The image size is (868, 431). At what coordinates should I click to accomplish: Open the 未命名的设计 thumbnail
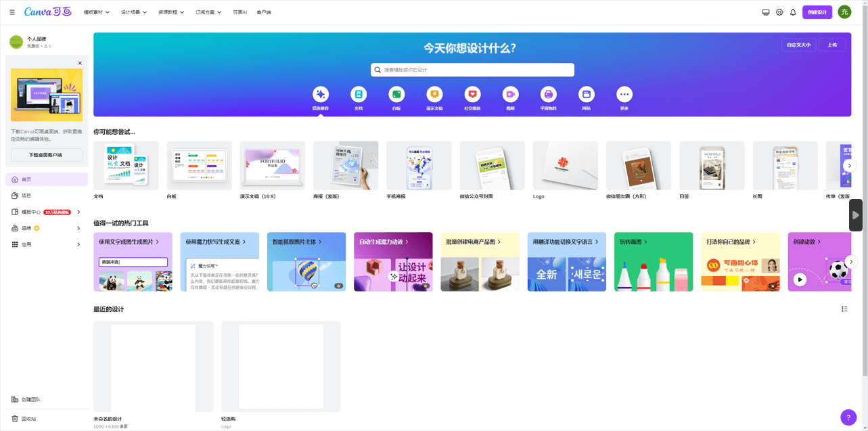coord(153,366)
